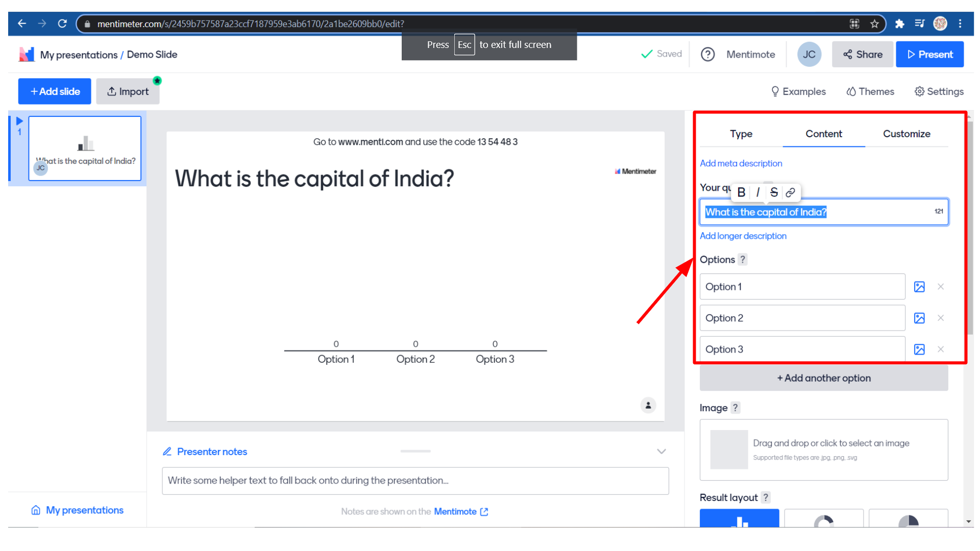Apply strikethrough formatting to question
Image resolution: width=980 pixels, height=551 pixels.
coord(774,192)
